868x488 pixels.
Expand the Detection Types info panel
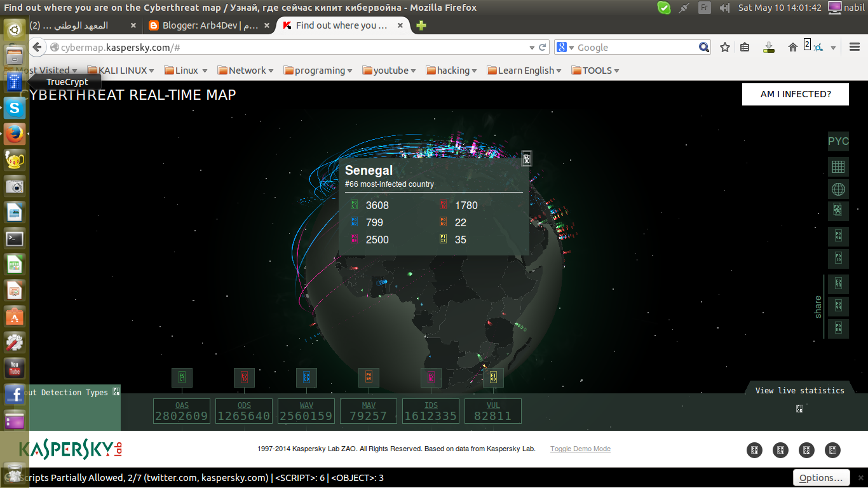[x=116, y=391]
